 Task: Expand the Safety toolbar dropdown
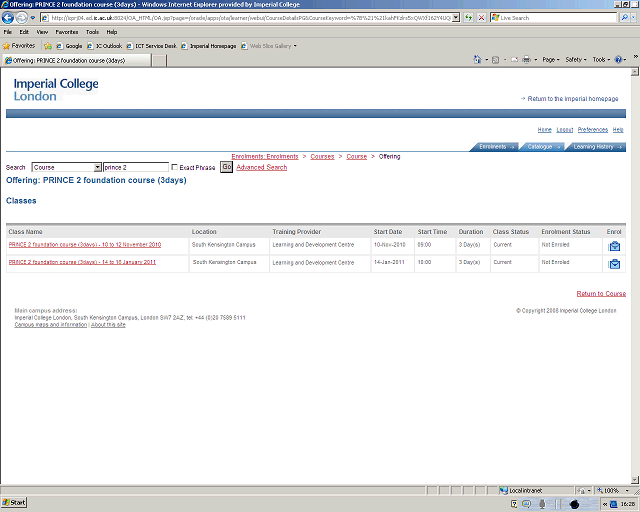click(x=576, y=60)
